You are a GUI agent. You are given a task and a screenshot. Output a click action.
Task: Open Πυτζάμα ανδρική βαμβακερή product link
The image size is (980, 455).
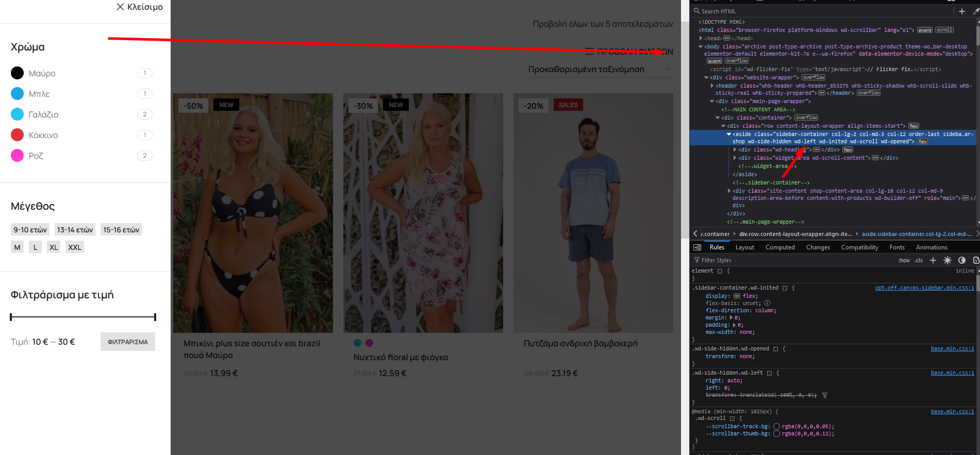(580, 343)
